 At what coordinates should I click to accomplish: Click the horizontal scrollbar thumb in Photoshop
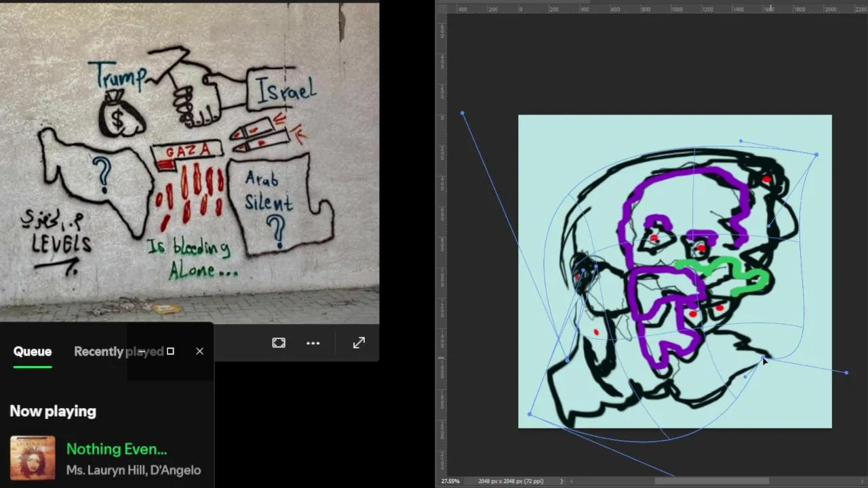point(711,481)
